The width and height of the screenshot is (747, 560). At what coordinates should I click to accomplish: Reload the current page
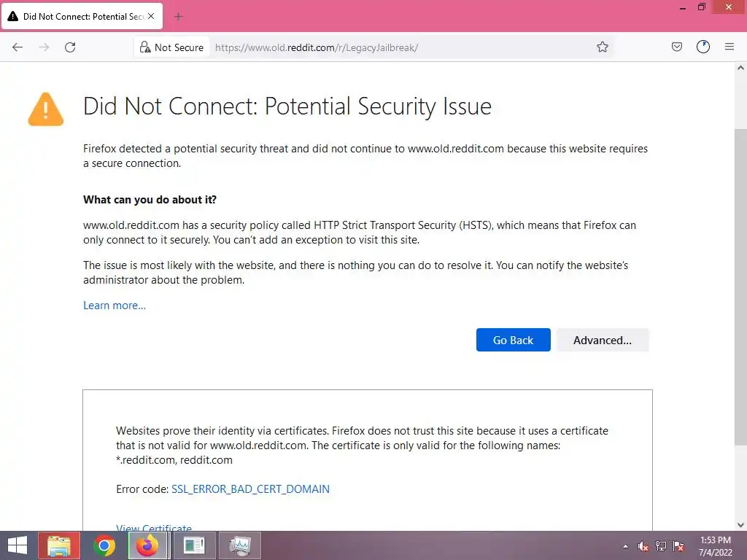(x=70, y=47)
